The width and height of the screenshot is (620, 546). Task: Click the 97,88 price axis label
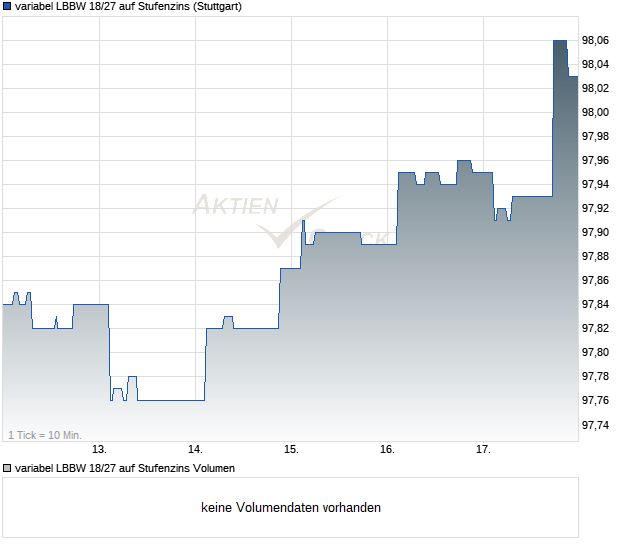pyautogui.click(x=595, y=256)
